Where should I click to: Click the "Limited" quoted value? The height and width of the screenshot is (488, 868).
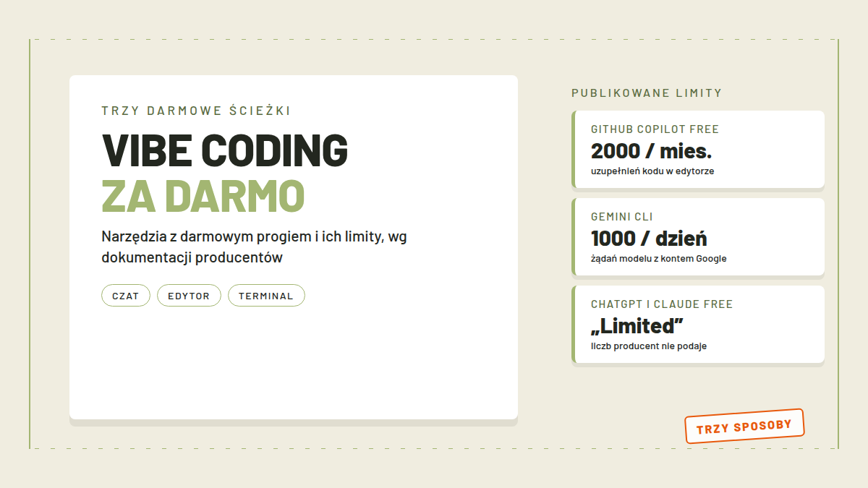pyautogui.click(x=637, y=326)
